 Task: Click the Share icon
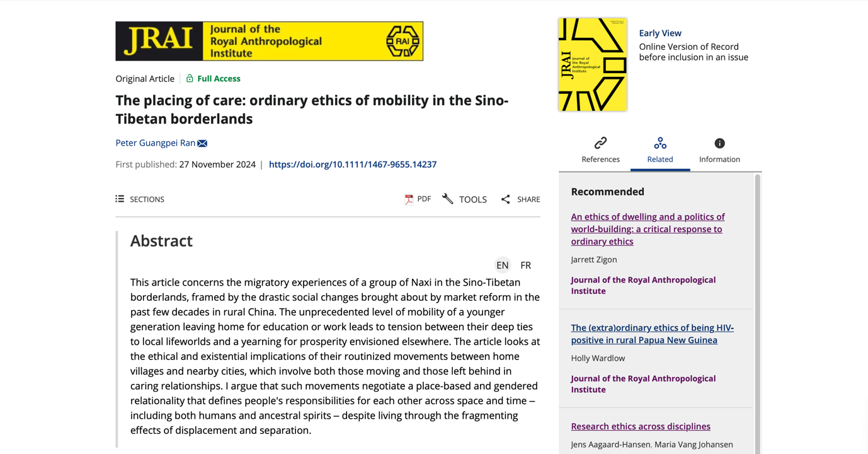click(505, 199)
